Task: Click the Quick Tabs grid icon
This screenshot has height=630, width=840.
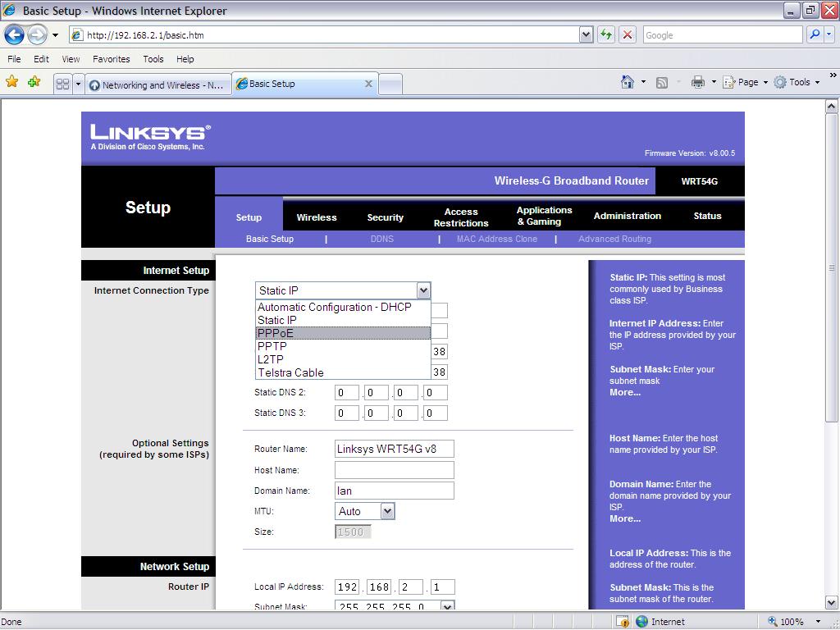Action: point(62,84)
